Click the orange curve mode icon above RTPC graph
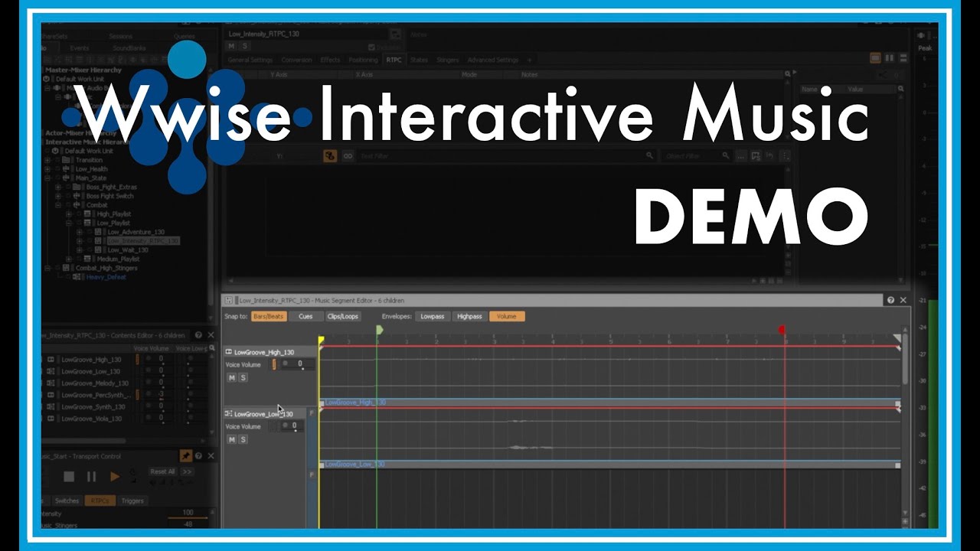 point(330,155)
